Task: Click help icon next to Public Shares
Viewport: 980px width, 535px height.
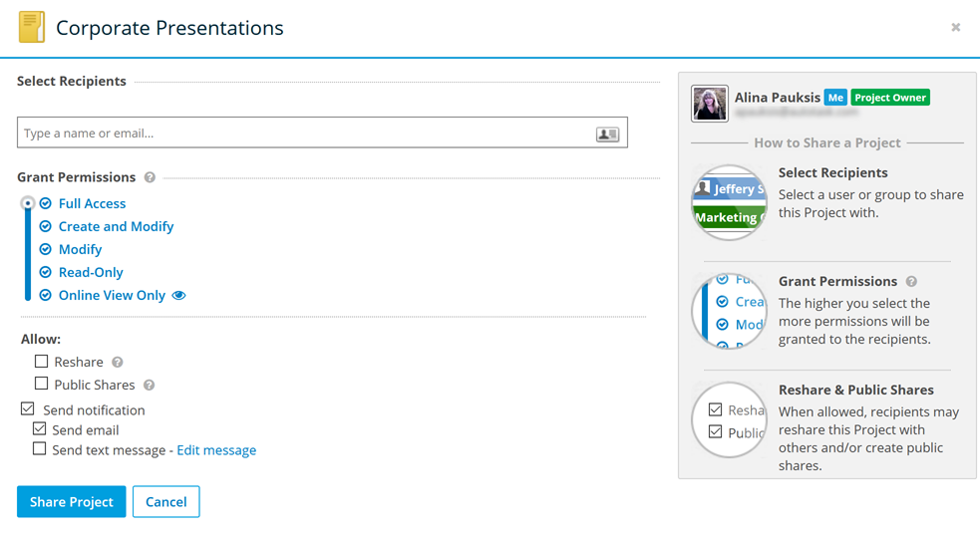Action: pos(149,386)
